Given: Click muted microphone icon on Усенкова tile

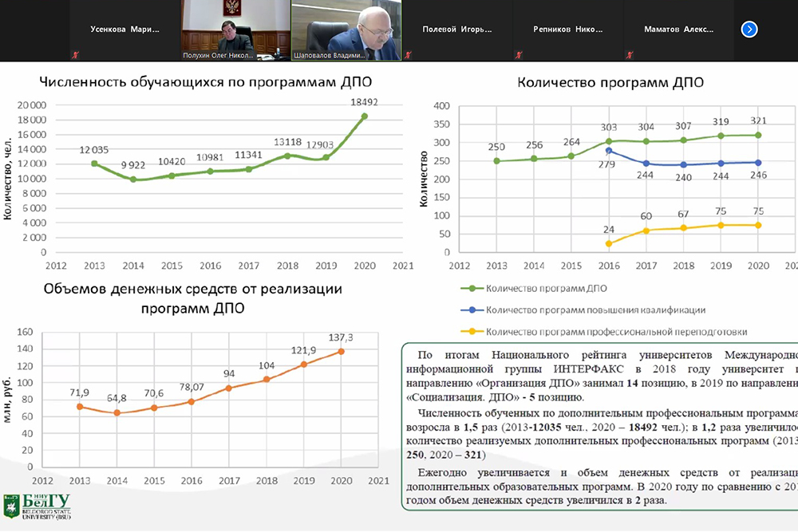Looking at the screenshot, I should pos(74,54).
